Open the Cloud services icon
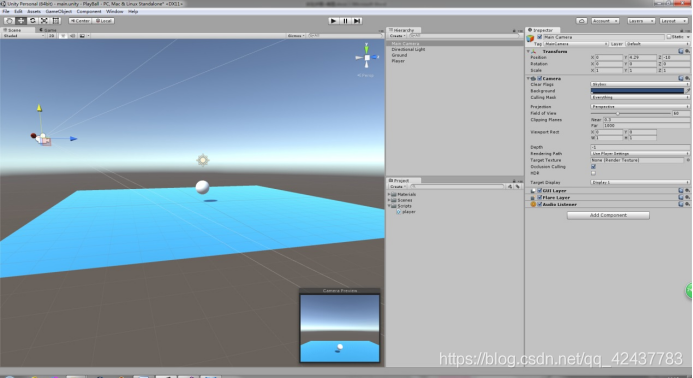This screenshot has width=693, height=378. [582, 21]
